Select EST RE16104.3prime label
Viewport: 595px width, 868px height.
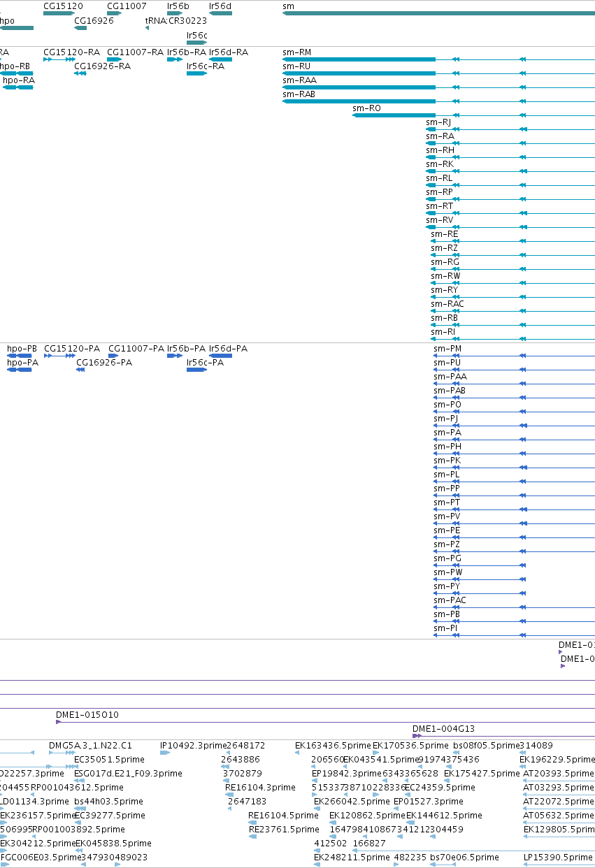click(260, 788)
